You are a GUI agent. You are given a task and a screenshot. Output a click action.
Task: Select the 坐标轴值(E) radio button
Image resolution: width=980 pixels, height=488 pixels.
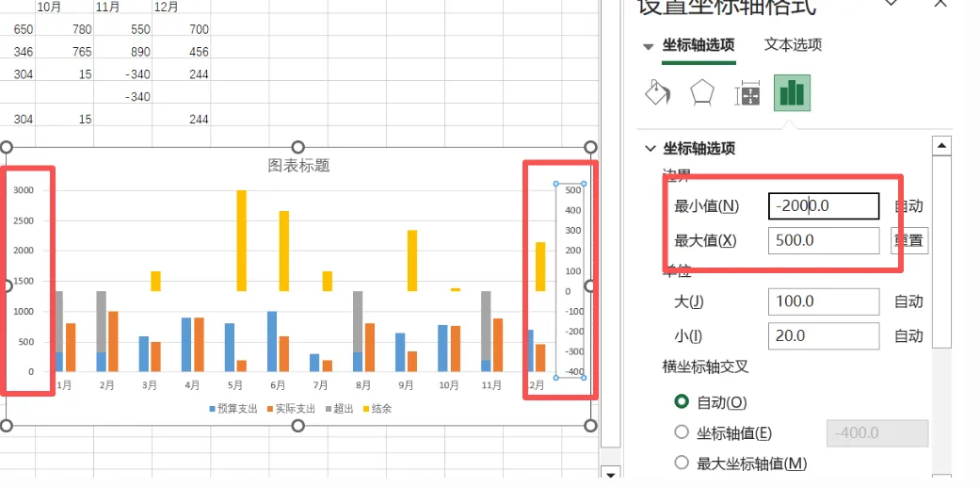tap(682, 432)
